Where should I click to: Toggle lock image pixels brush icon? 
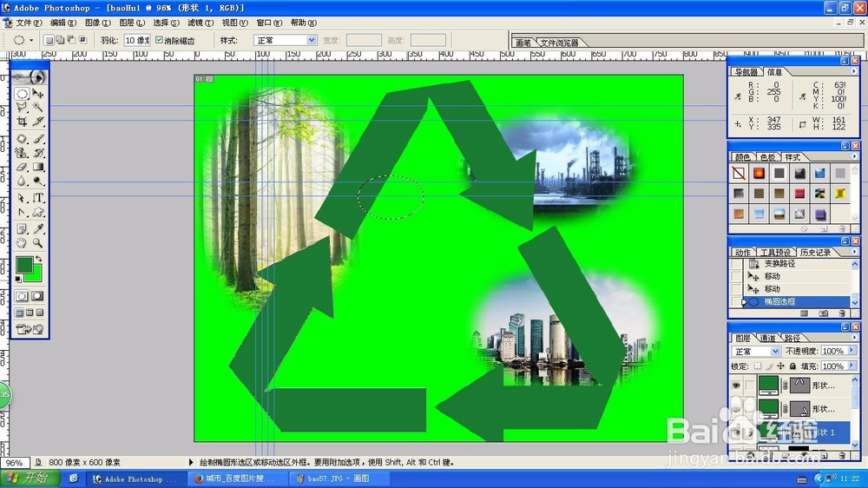(769, 366)
